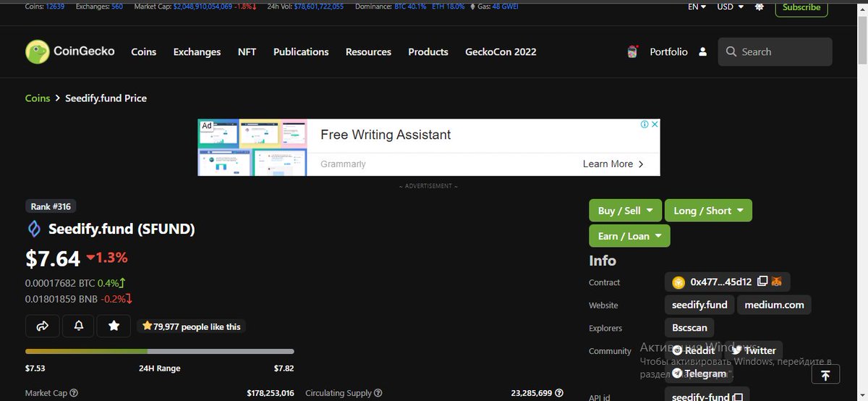Add token to MetaMask fox icon
The height and width of the screenshot is (401, 868).
776,282
